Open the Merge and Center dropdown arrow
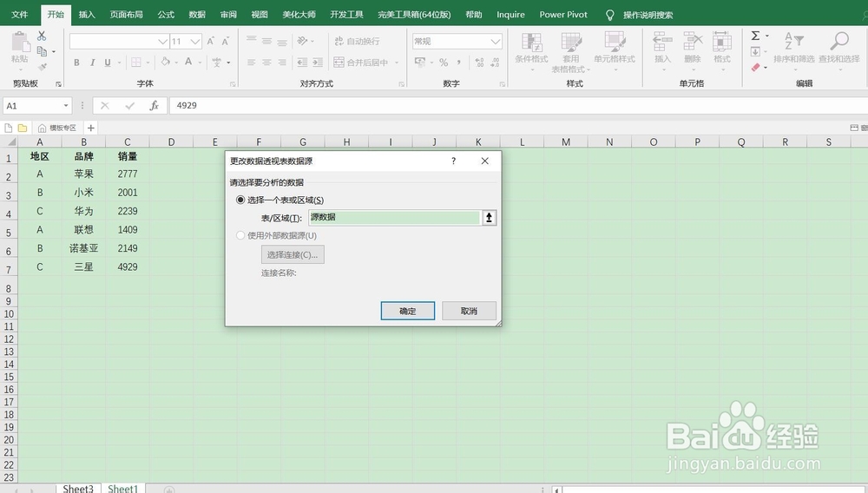 [x=397, y=62]
